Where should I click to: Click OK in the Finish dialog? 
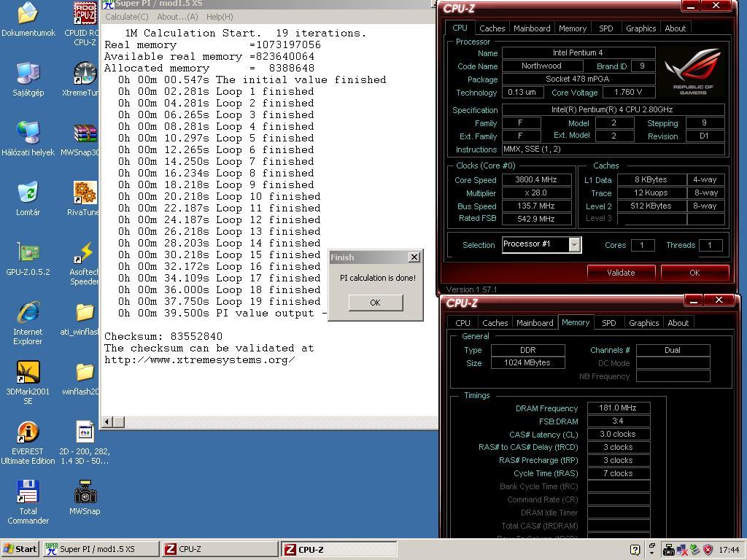(x=376, y=303)
